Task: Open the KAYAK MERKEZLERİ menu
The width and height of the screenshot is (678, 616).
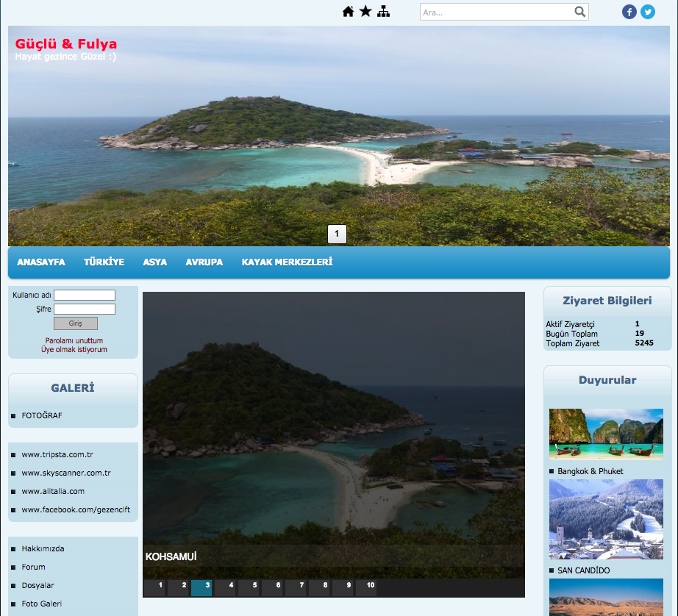Action: [x=287, y=262]
